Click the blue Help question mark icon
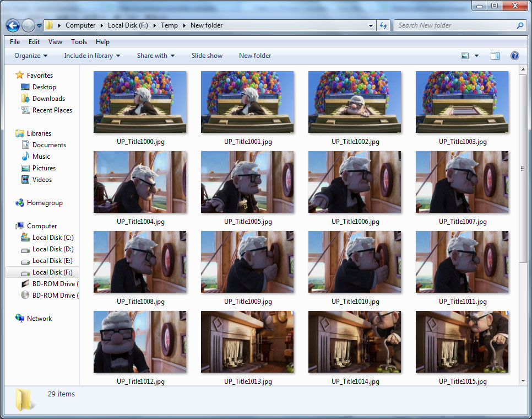532x419 pixels. click(515, 56)
